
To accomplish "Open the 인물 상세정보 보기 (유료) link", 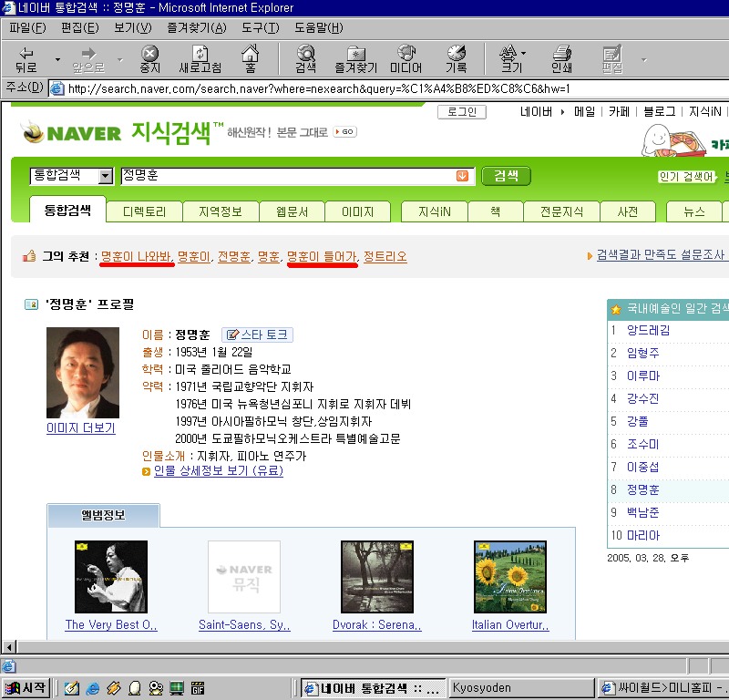I will (x=219, y=470).
